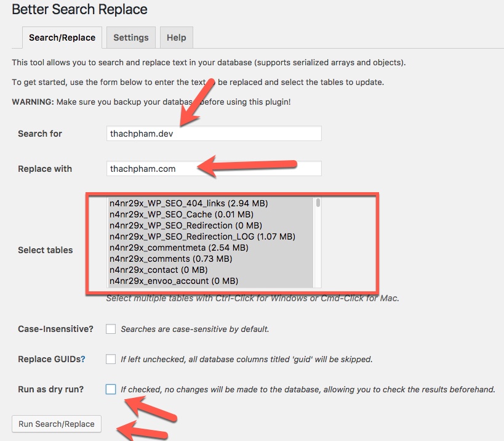Switch to the Settings tab
Screen dimensions: 504x441
coord(130,38)
